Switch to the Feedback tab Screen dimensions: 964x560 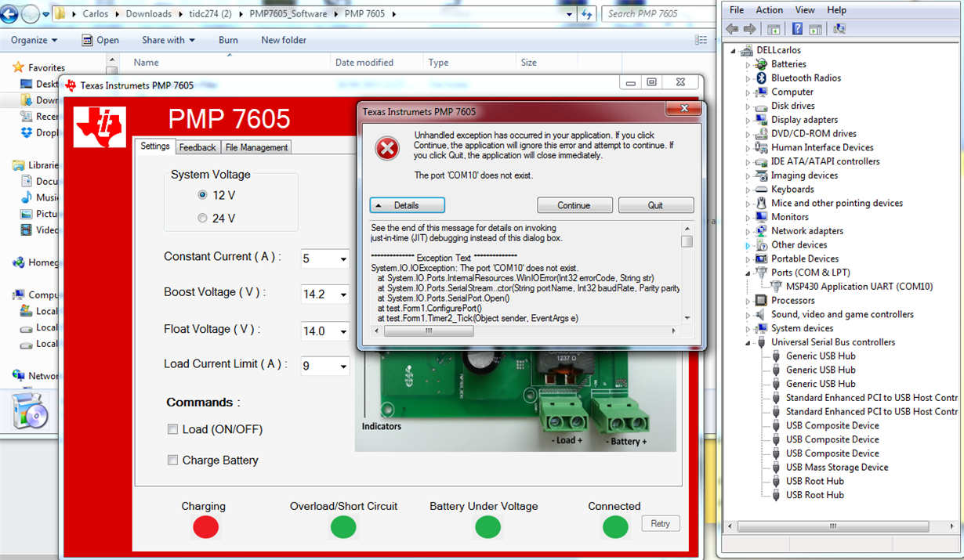[198, 147]
